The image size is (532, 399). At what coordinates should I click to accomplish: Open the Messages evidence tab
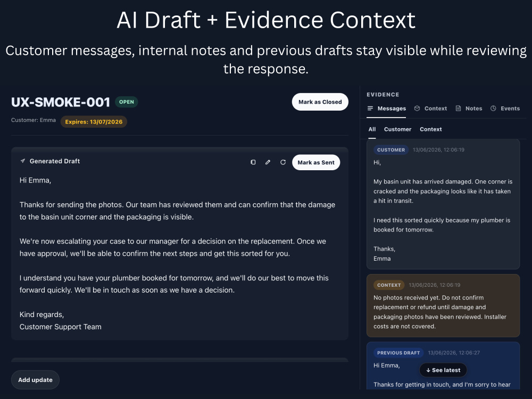386,109
